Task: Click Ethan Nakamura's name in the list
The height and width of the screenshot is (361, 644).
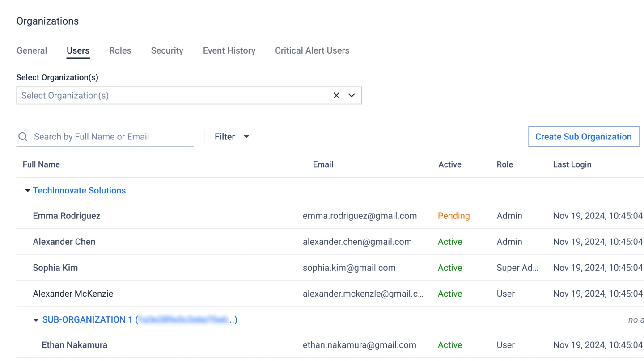Action: 74,345
